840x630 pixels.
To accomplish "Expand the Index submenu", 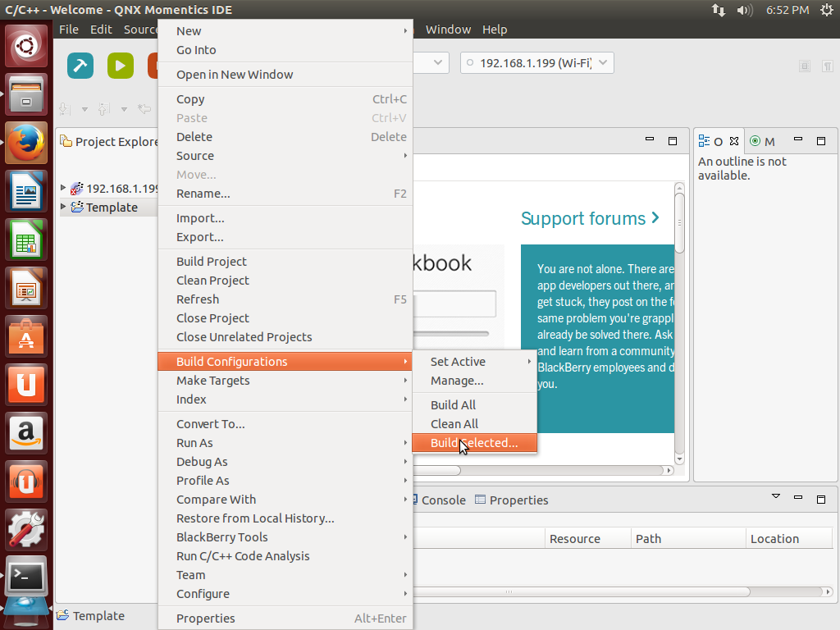I will click(x=285, y=399).
